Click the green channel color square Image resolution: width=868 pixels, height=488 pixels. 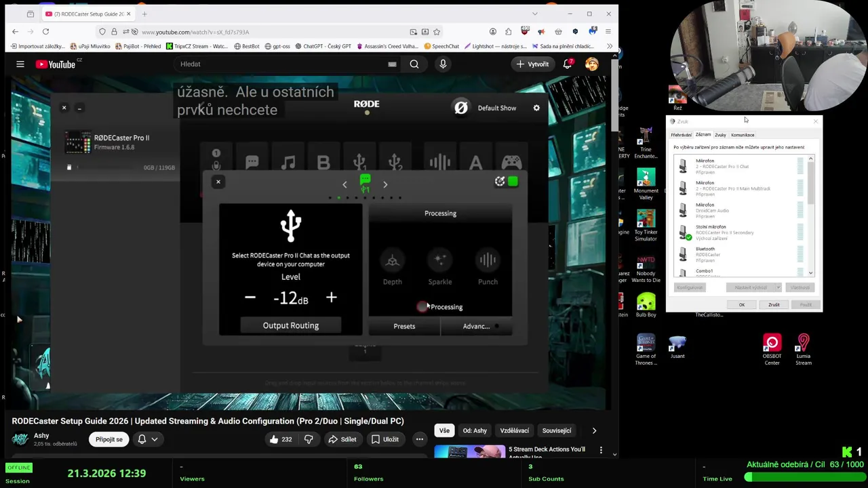[x=513, y=181]
